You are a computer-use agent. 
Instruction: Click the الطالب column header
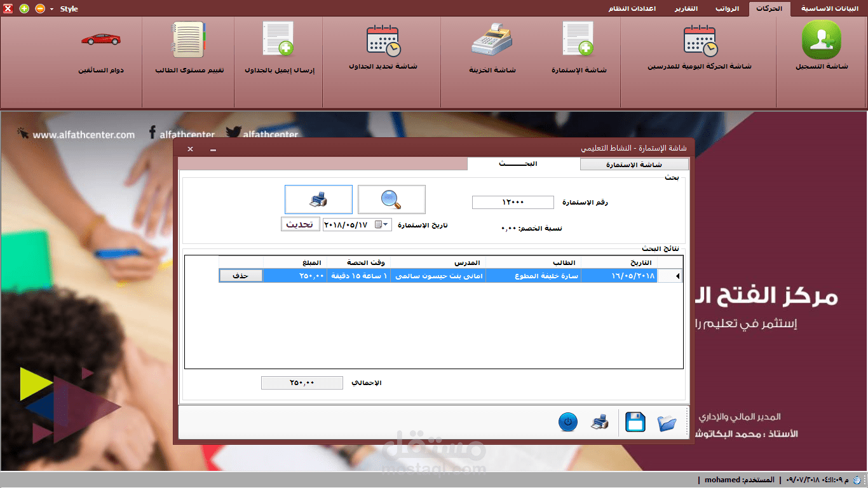534,262
